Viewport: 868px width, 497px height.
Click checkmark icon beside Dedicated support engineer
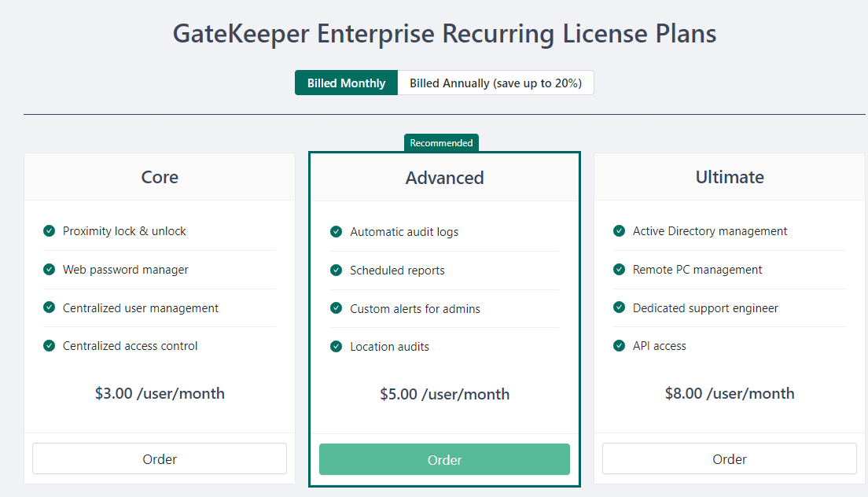[x=619, y=307]
